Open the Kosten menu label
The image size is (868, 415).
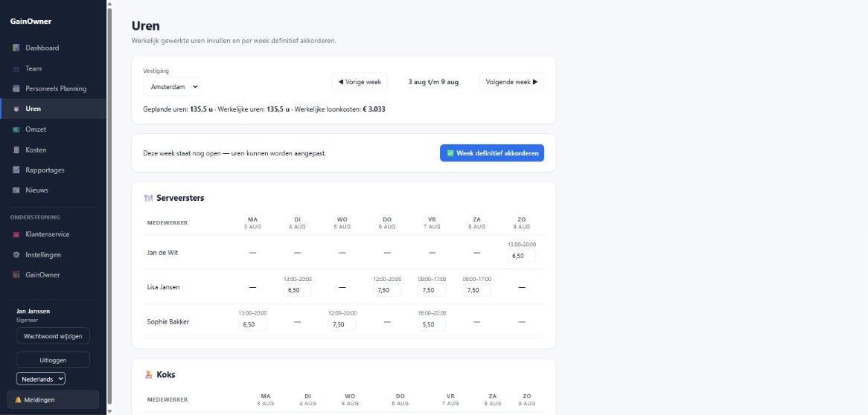(36, 150)
